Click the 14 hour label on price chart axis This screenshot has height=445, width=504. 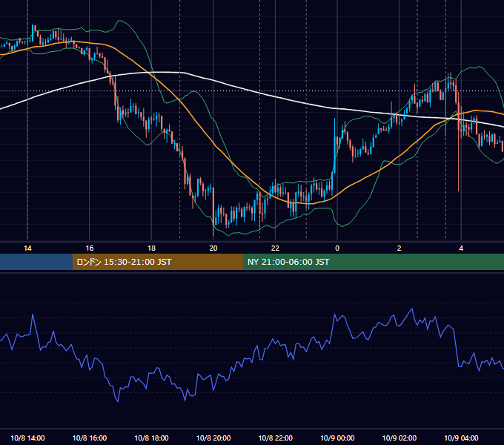27,248
